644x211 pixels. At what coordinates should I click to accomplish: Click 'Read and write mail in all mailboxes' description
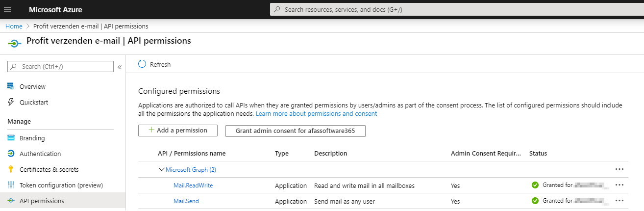pyautogui.click(x=364, y=186)
